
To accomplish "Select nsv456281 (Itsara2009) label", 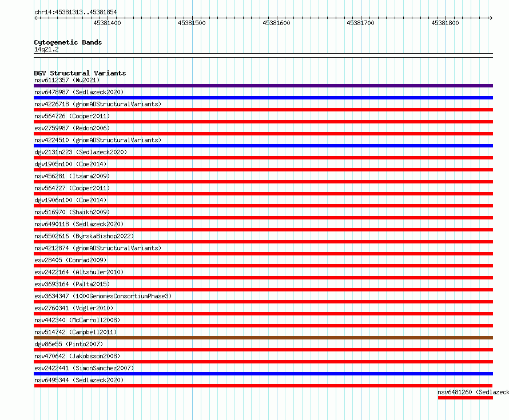I will click(72, 176).
